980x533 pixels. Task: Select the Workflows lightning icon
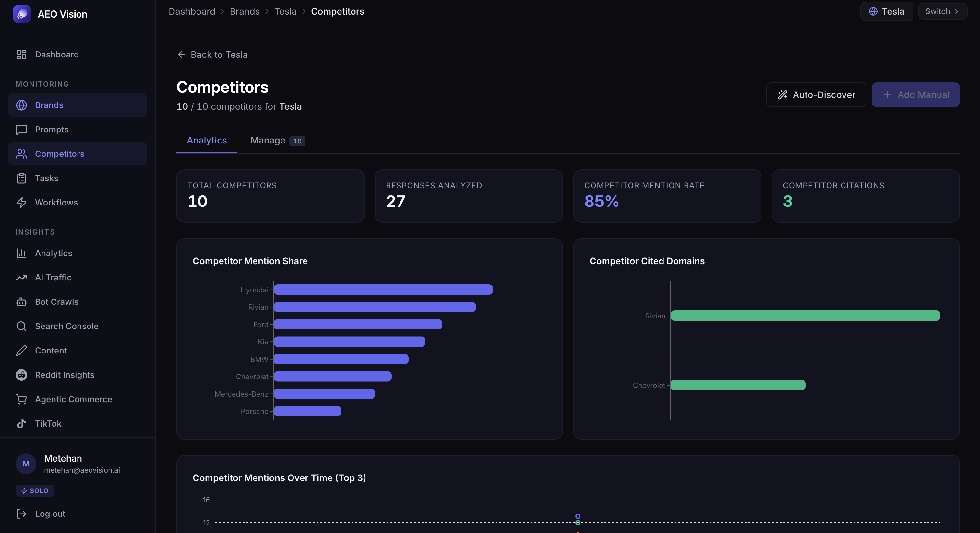[x=21, y=203]
